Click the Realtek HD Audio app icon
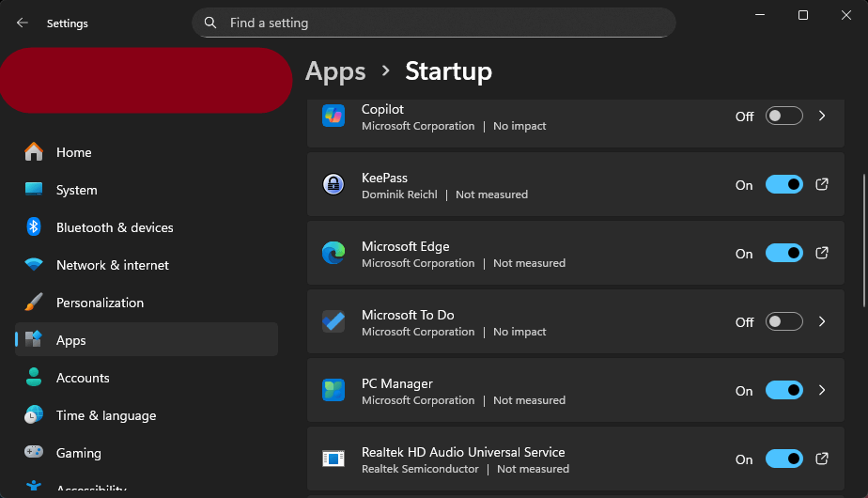 [333, 459]
